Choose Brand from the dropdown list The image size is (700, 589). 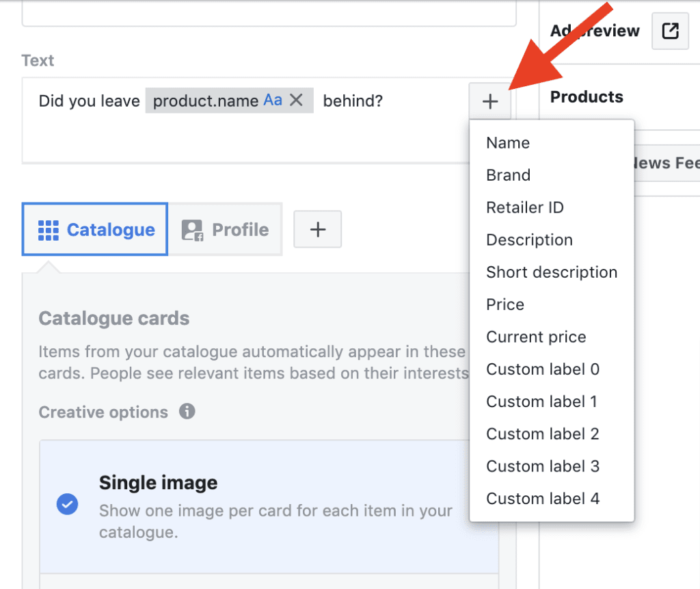coord(508,175)
